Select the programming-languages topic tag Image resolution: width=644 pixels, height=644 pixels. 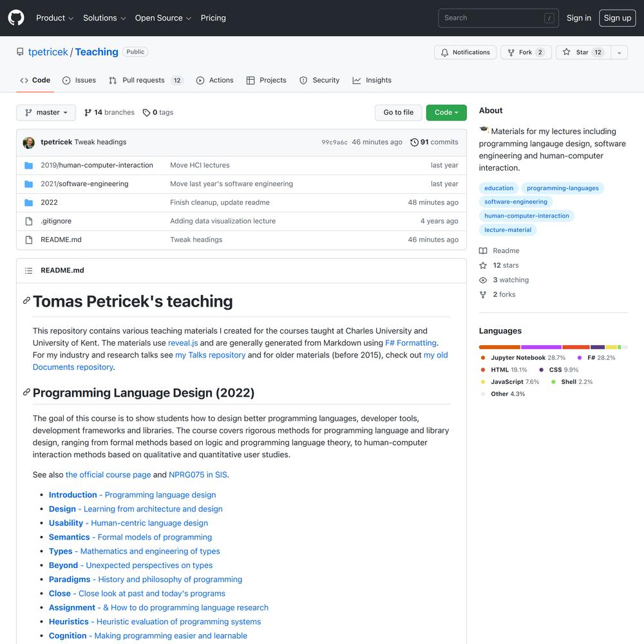click(563, 188)
